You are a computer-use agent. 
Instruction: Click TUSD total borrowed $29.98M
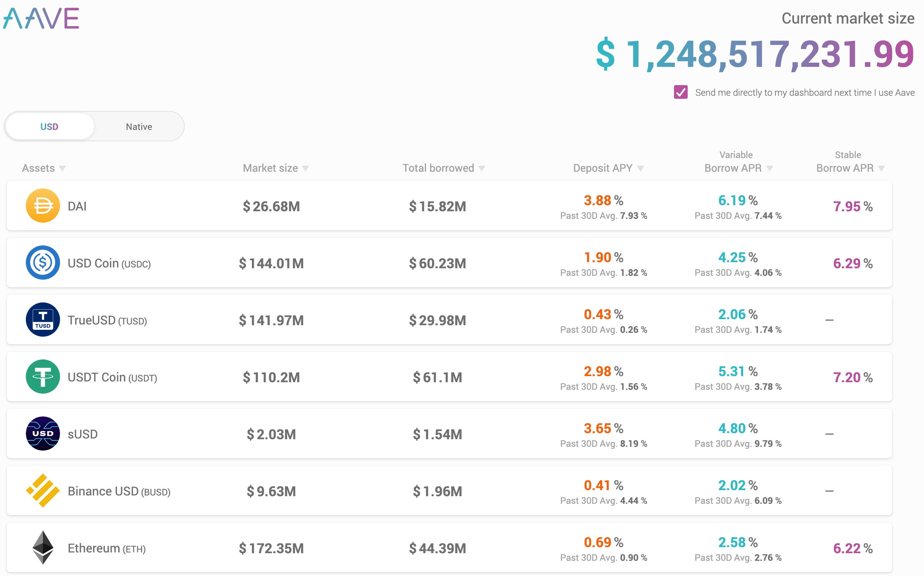[x=438, y=320]
